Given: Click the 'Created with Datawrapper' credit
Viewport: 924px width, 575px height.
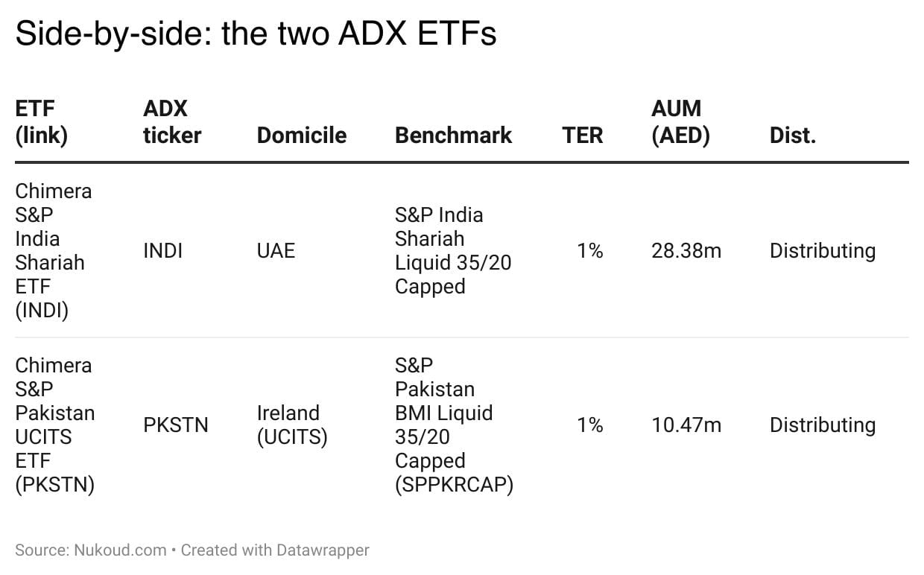Looking at the screenshot, I should click(275, 550).
